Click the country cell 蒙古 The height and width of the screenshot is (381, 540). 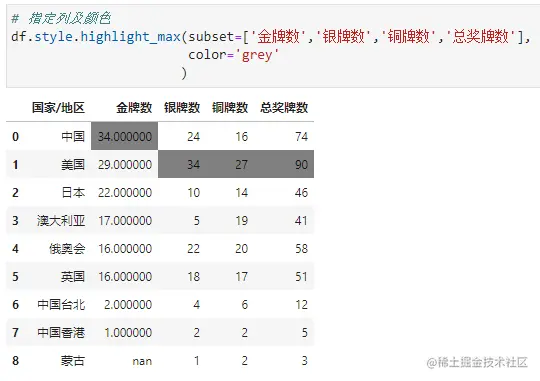click(73, 361)
